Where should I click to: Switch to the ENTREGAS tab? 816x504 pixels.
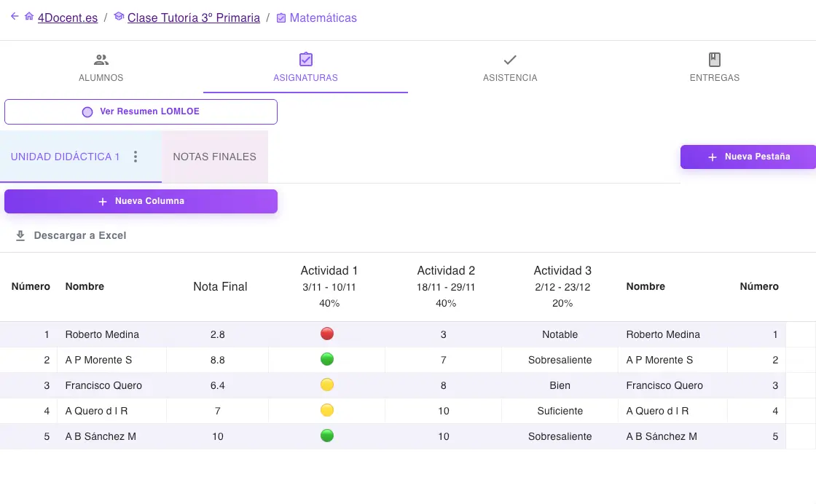[x=715, y=67]
